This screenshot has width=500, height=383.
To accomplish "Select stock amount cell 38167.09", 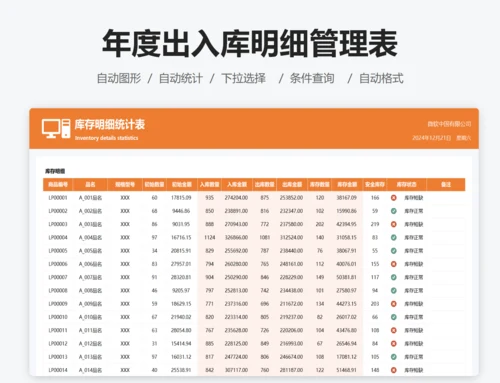I will coord(347,198).
